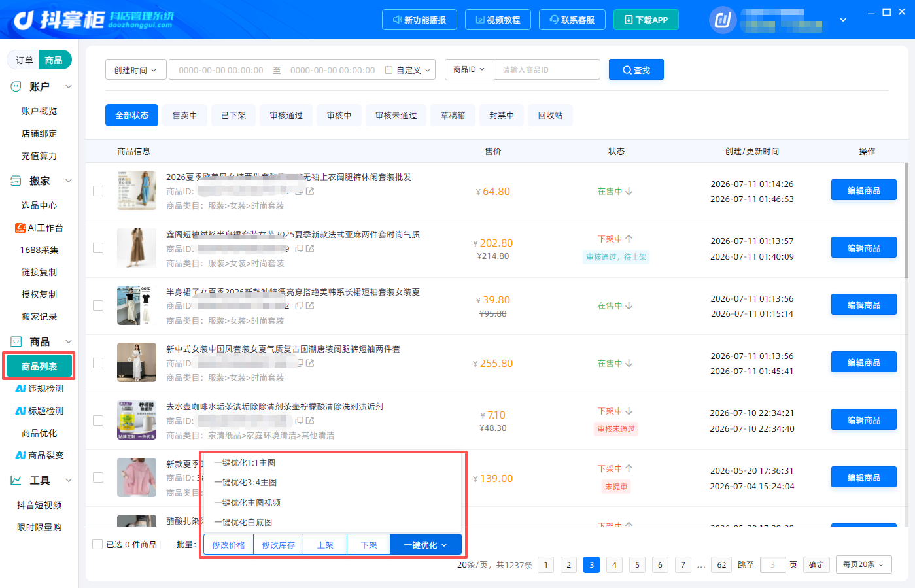This screenshot has width=915, height=588.
Task: Click the user avatar logo in header
Action: pos(723,20)
